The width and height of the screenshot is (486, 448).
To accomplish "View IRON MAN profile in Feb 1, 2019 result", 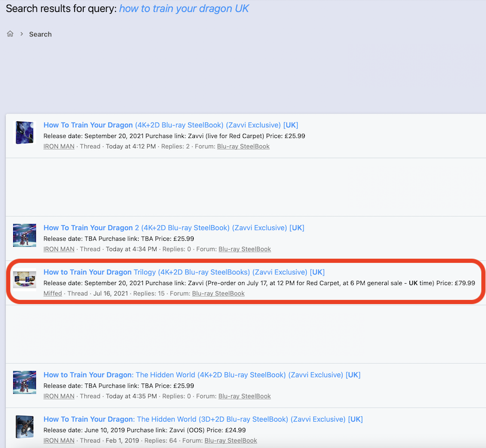I will pos(59,441).
